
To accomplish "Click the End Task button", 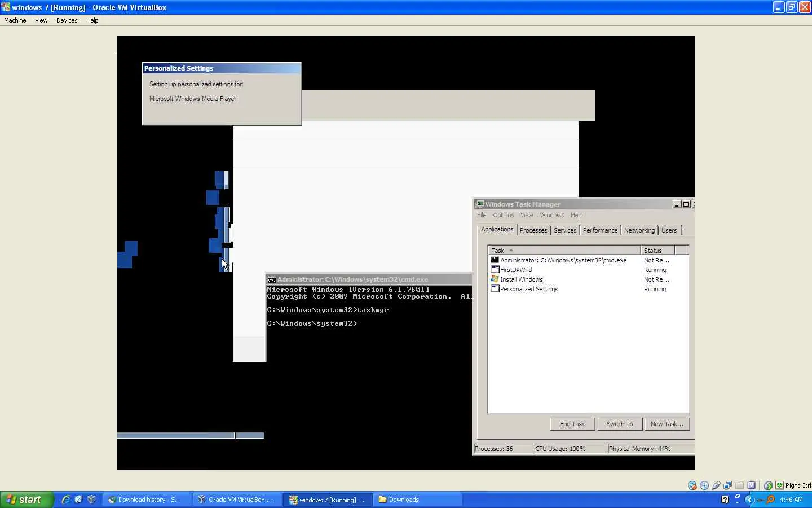I will pos(572,424).
